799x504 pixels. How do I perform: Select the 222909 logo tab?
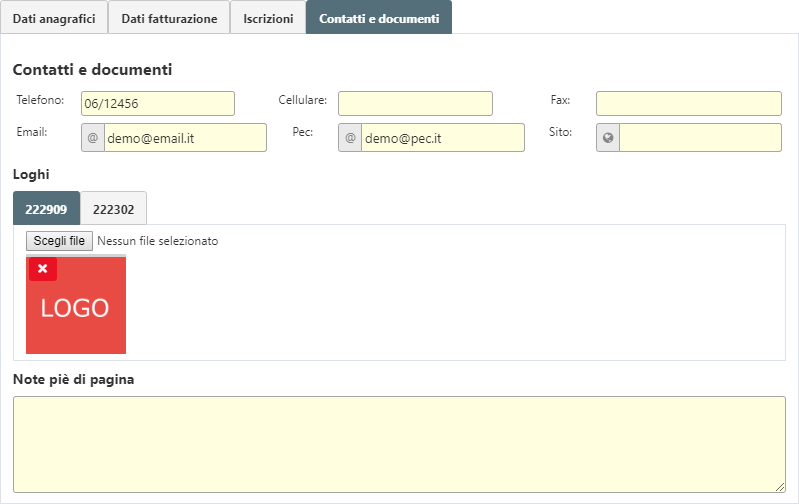coord(46,209)
